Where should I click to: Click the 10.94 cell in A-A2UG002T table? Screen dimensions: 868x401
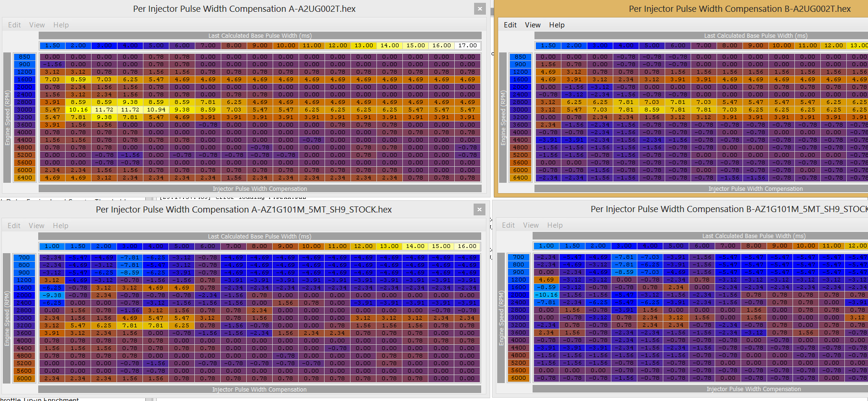click(156, 110)
